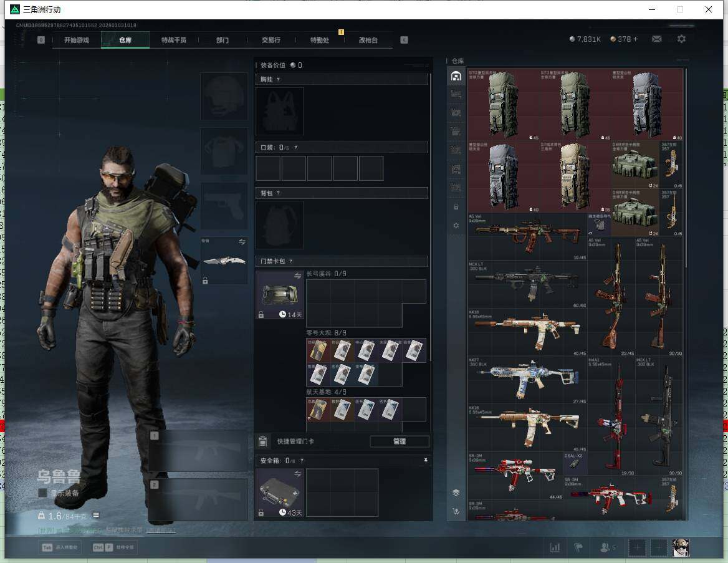Select secondary weapon slot 2

point(198,499)
